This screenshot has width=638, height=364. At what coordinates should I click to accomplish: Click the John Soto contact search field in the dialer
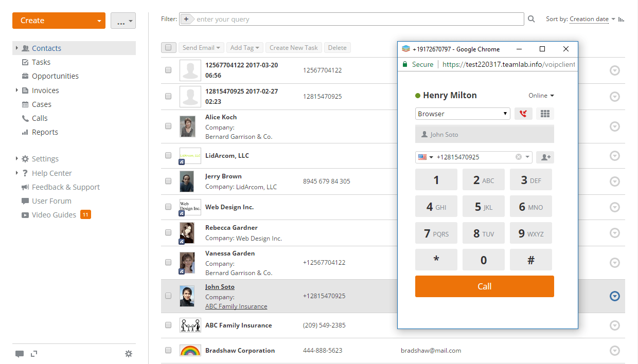484,134
